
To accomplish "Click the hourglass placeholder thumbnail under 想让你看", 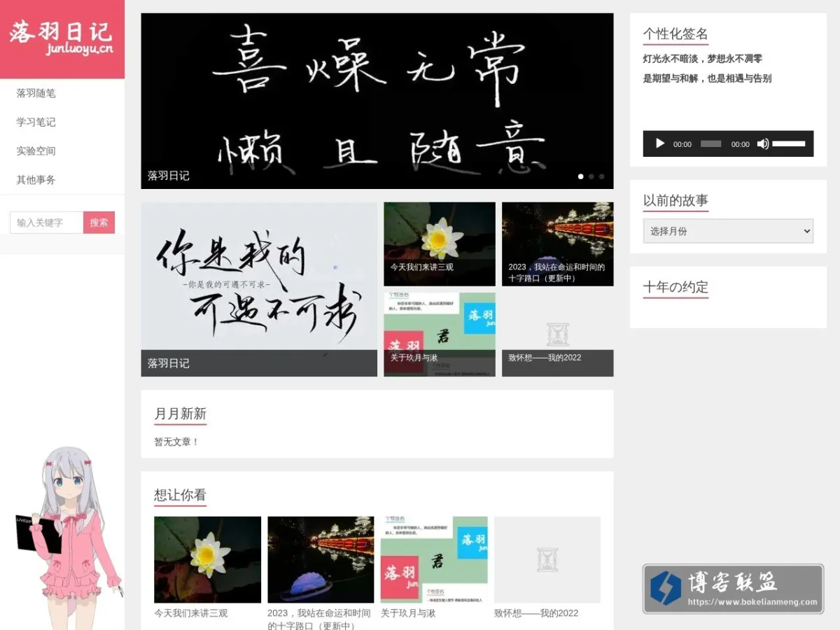I will coord(547,559).
